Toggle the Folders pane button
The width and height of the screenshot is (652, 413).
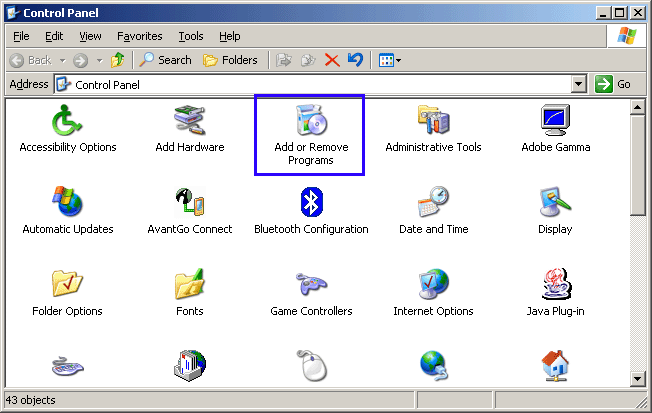(230, 60)
